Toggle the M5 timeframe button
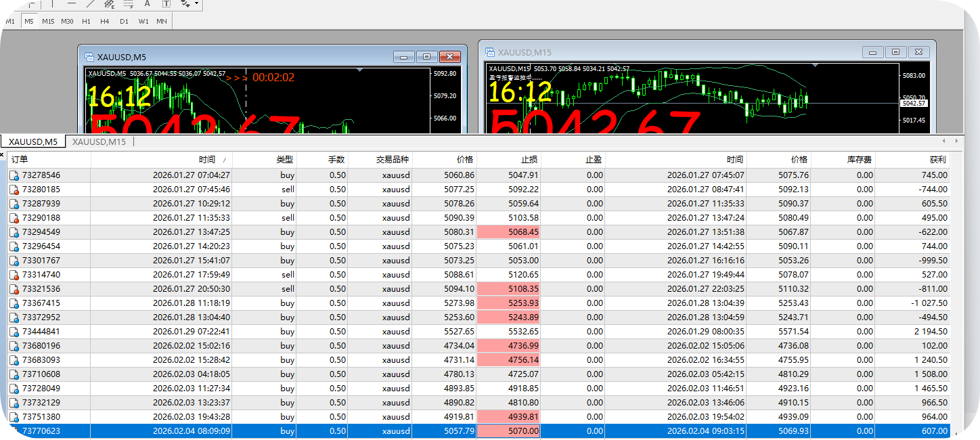 (29, 21)
